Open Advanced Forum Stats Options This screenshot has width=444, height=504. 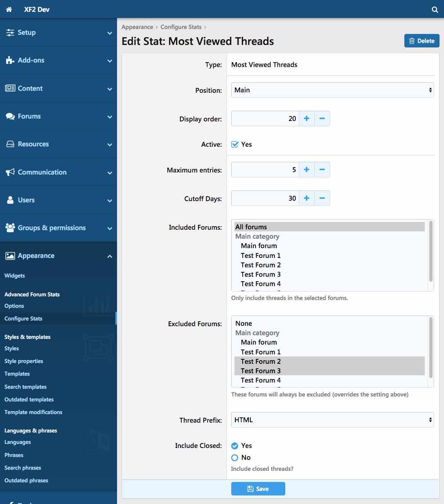14,306
